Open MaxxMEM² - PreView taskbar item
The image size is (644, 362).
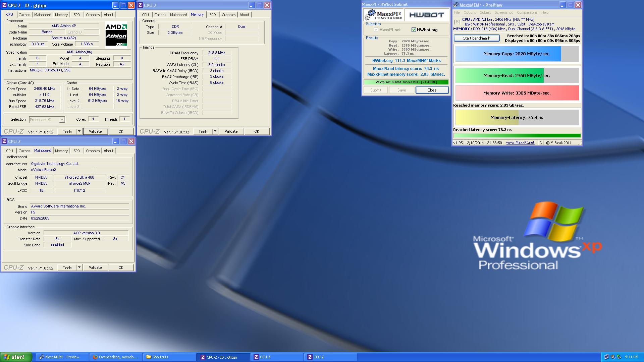point(62,357)
